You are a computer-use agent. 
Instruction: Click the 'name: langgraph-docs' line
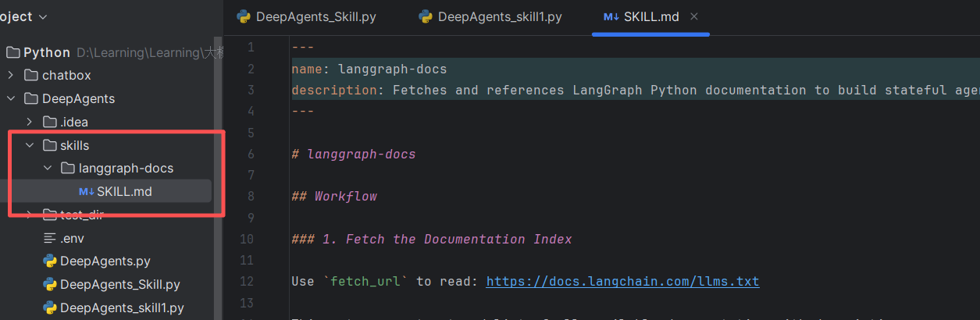[369, 69]
